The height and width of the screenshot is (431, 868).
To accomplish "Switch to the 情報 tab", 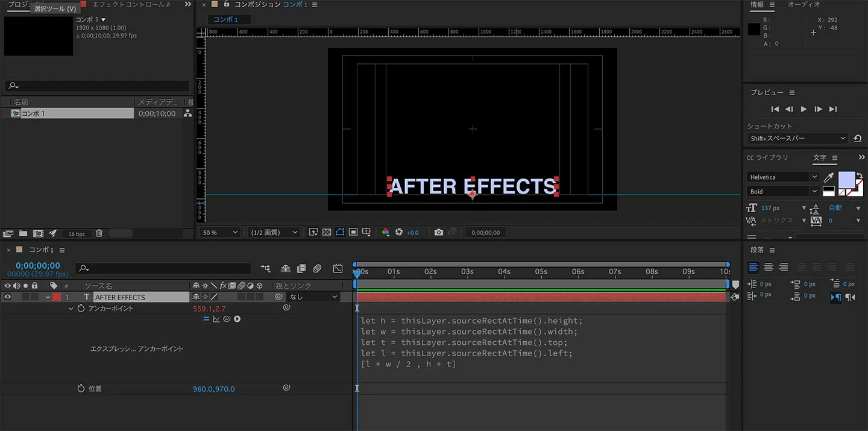I will 757,5.
